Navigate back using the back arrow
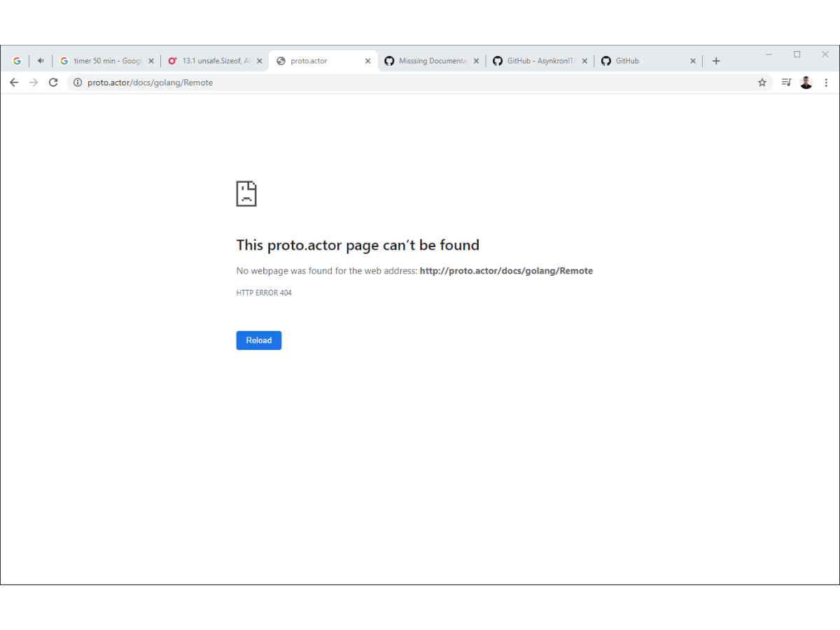The width and height of the screenshot is (840, 630). [14, 82]
